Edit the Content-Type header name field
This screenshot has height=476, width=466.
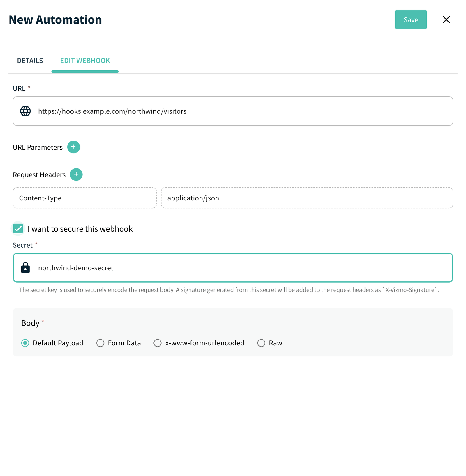click(85, 198)
